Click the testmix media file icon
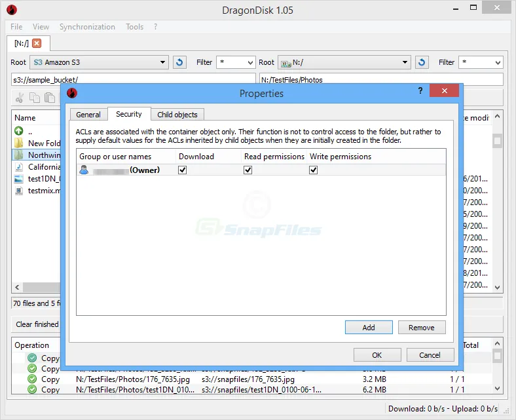Viewport: 516px width, 420px height. click(x=19, y=191)
